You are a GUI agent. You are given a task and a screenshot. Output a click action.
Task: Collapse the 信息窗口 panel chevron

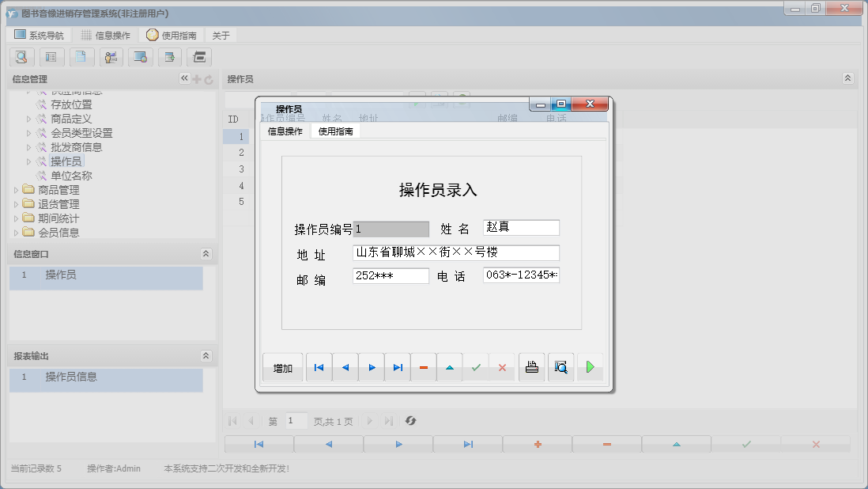point(206,253)
